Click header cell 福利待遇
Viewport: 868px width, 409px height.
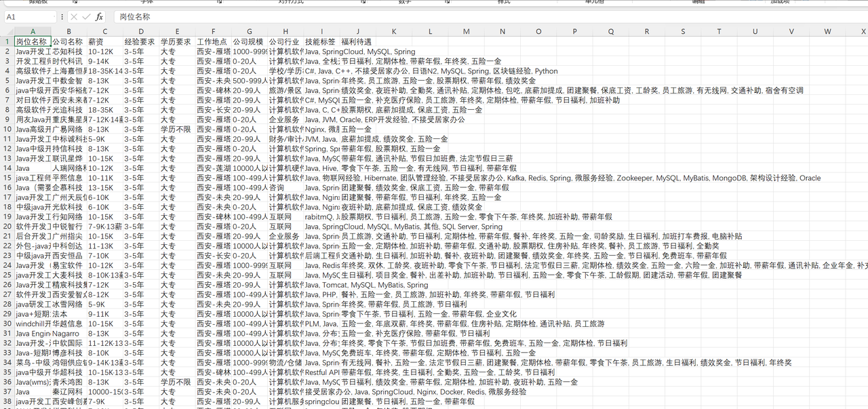point(358,41)
